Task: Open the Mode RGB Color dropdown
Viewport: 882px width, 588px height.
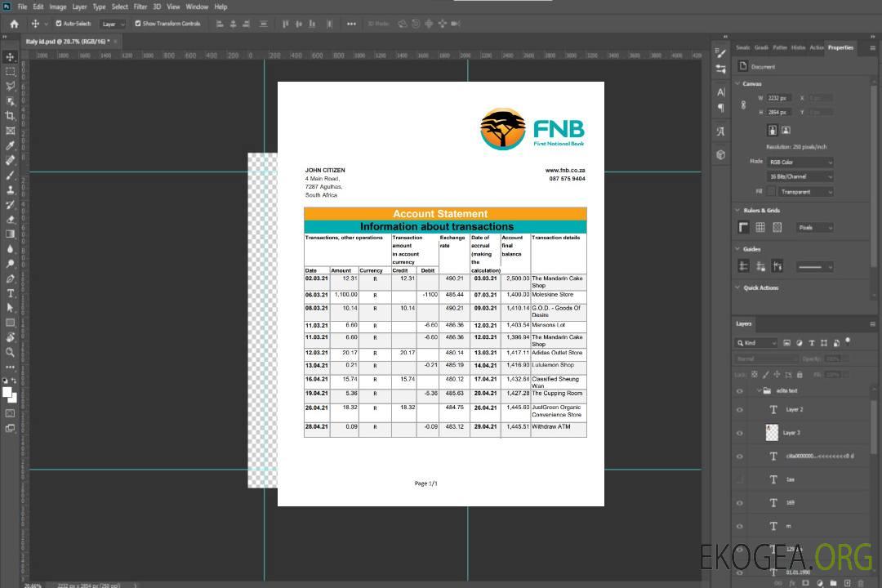Action: pos(800,162)
